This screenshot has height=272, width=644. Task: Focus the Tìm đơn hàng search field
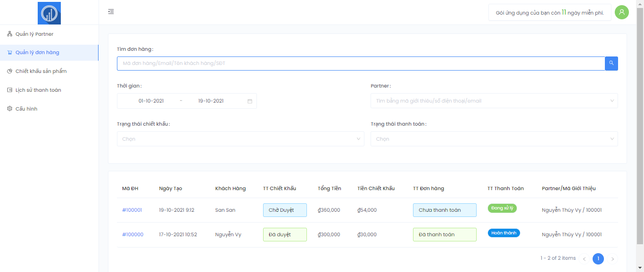361,63
